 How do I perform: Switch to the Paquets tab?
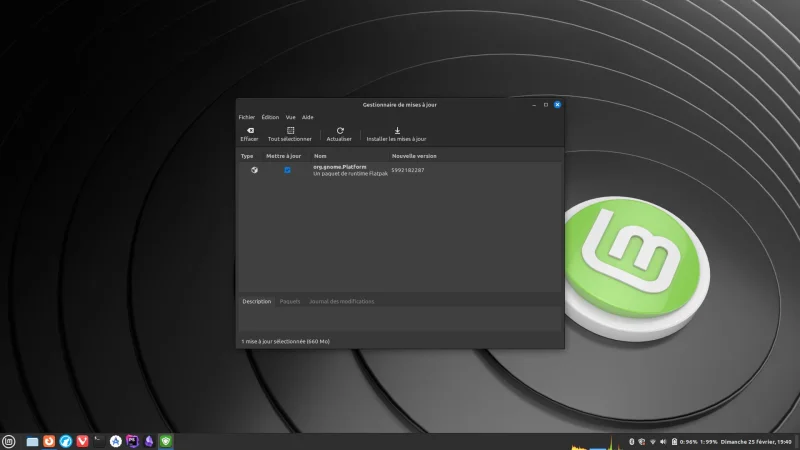pyautogui.click(x=290, y=302)
